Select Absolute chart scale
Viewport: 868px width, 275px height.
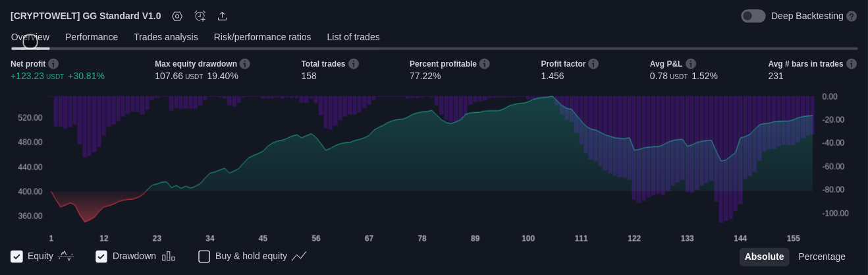point(764,257)
